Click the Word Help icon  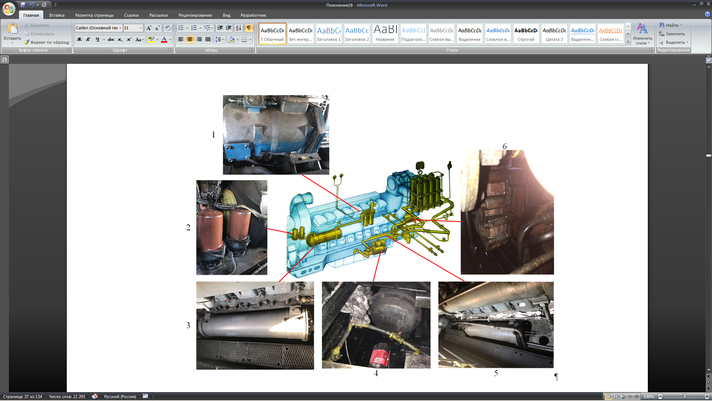(705, 16)
